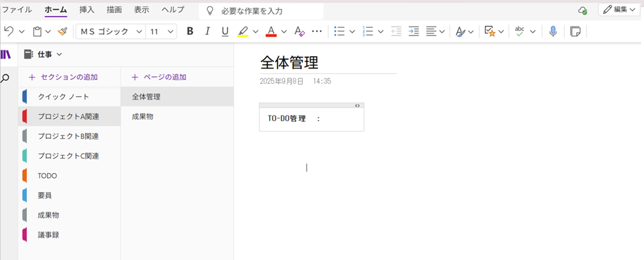This screenshot has height=260, width=644.
Task: Open the 編集 mode dropdown
Action: click(619, 10)
